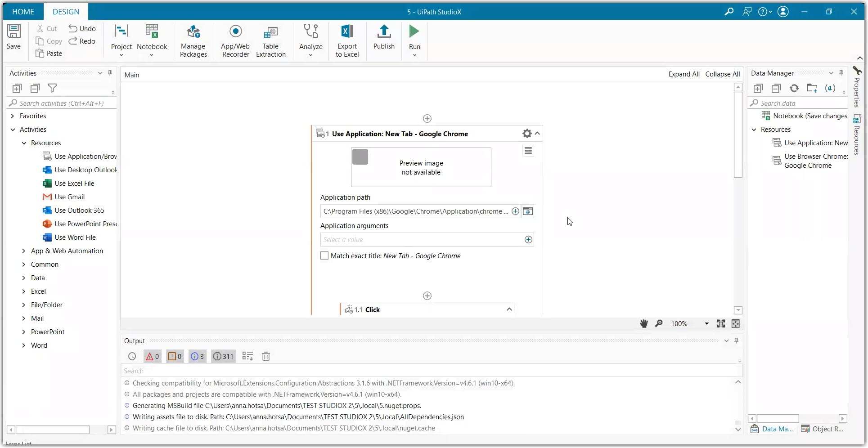Open the App/Web Recorder
The height and width of the screenshot is (448, 868).
click(235, 40)
